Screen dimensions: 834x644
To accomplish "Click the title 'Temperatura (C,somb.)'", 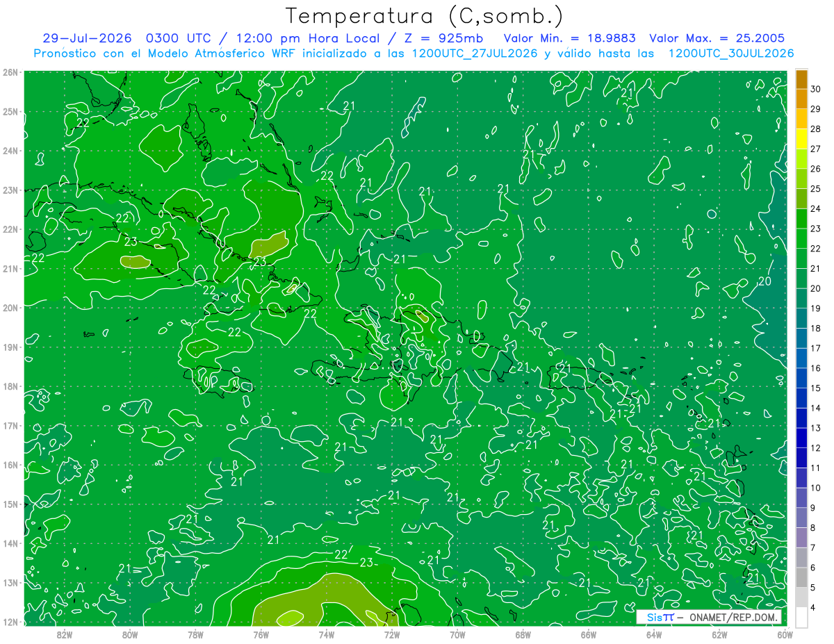I will point(425,16).
